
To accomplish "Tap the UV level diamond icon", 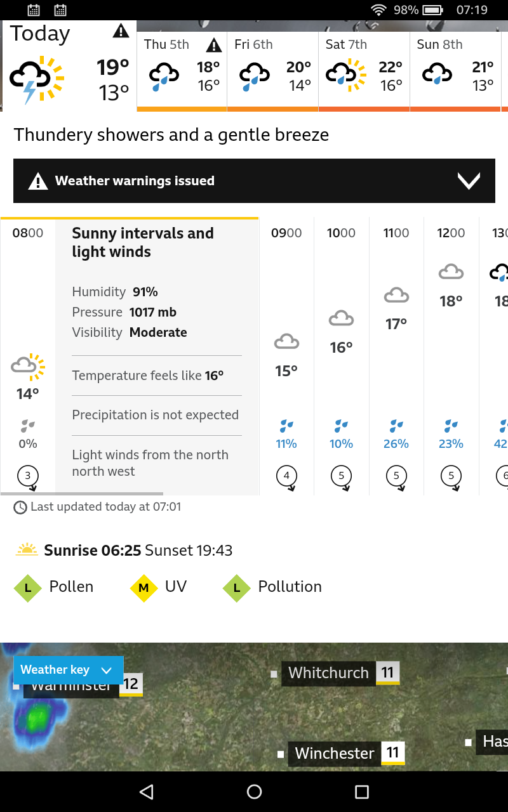I will [144, 588].
